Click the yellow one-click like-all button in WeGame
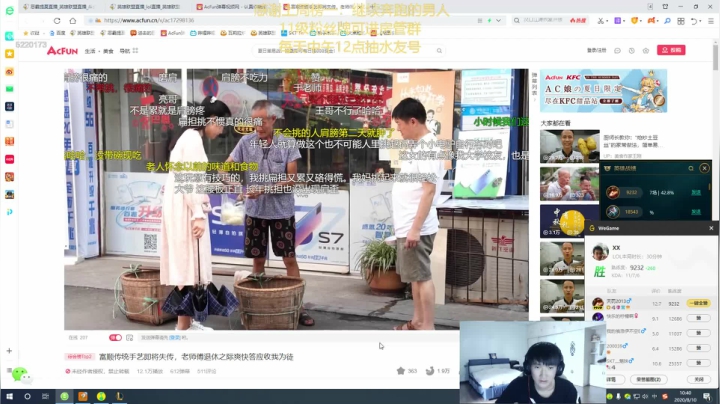The width and height of the screenshot is (720, 404). pos(699,303)
